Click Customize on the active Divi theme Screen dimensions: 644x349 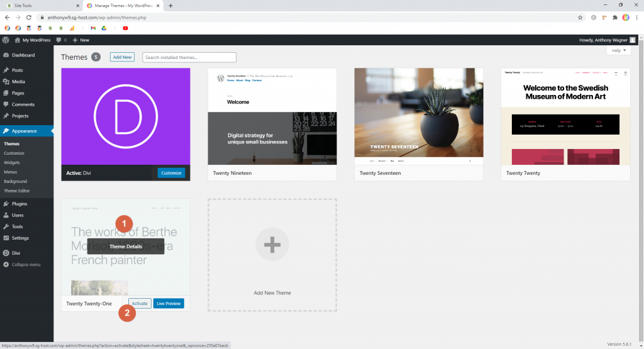click(171, 173)
